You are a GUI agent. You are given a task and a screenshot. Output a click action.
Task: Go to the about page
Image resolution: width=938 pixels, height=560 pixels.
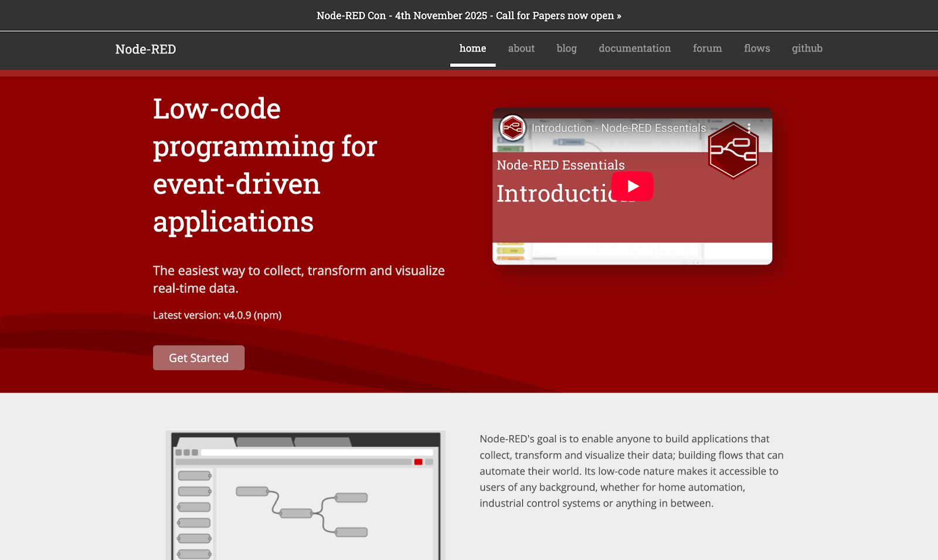(x=521, y=49)
